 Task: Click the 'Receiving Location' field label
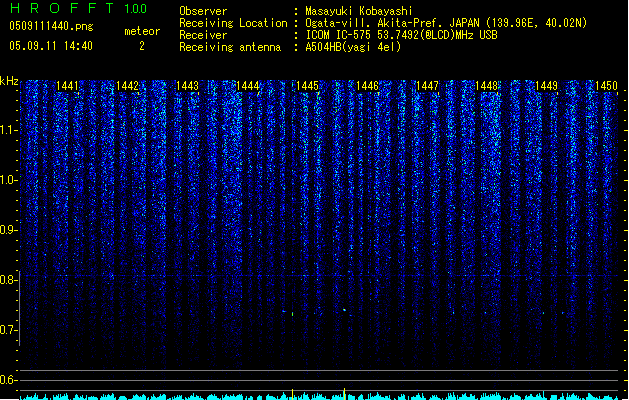click(x=233, y=23)
